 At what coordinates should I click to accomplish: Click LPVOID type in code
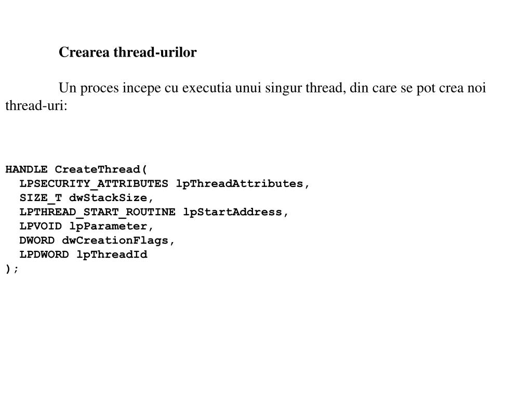pyautogui.click(x=41, y=226)
